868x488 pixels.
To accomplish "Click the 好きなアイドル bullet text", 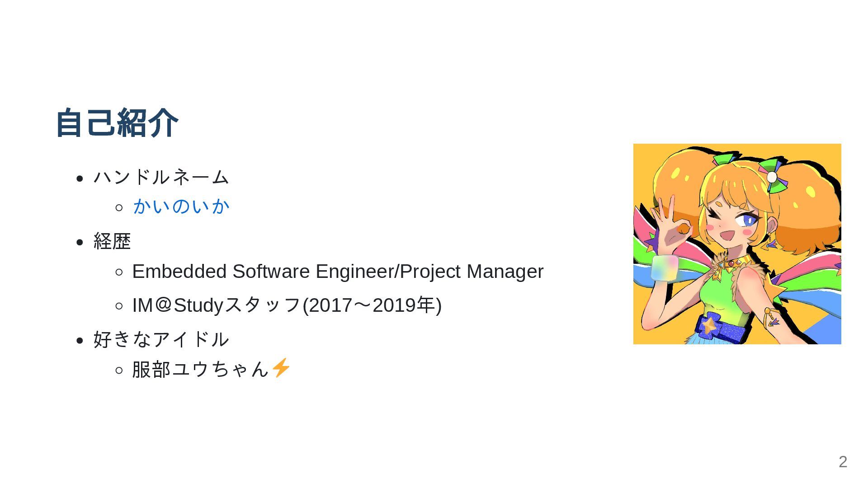I will 161,339.
